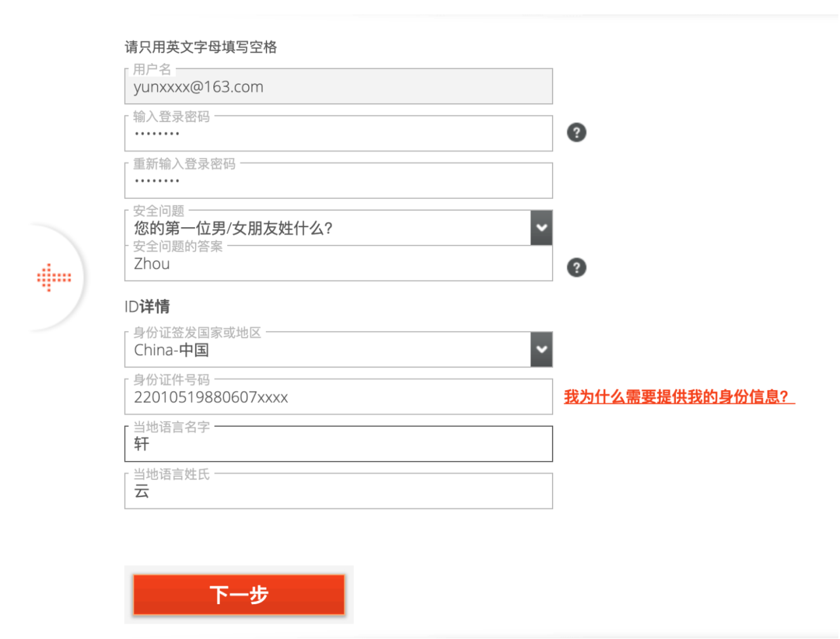Open the 我为什么需要提供我的身份信息 link

click(x=679, y=397)
